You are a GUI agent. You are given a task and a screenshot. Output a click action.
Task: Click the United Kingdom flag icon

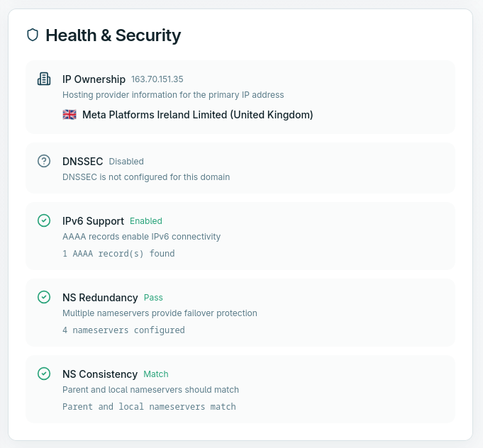[x=70, y=114]
